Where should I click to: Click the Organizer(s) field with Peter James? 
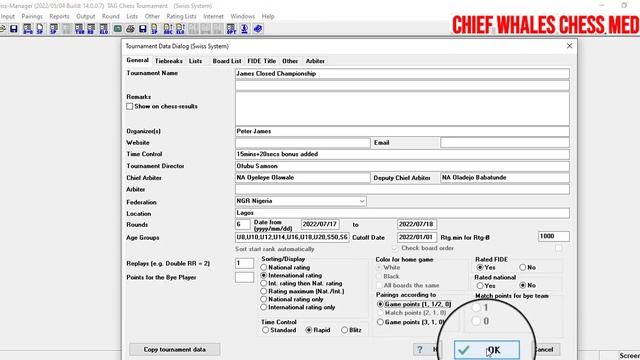(402, 131)
